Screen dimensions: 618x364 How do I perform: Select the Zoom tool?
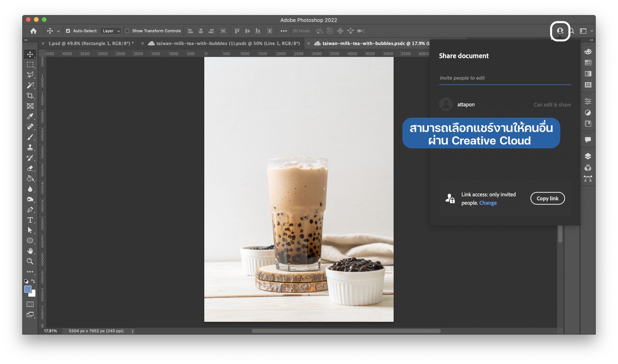30,261
